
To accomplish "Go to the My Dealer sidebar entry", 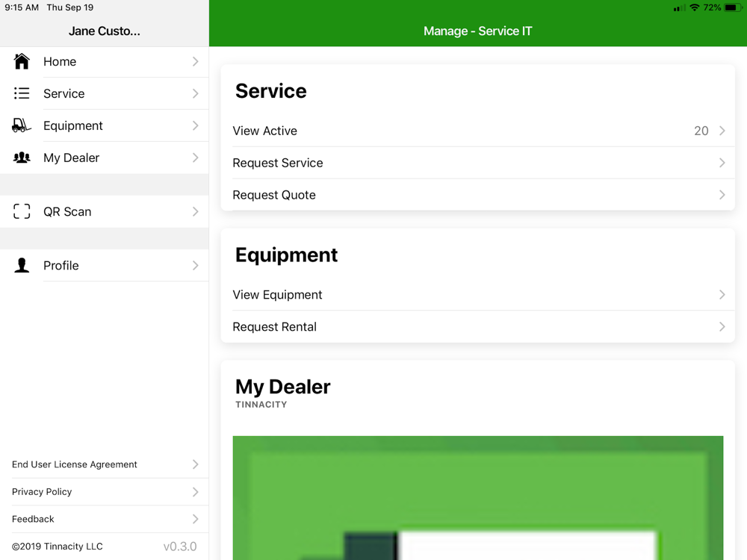I will click(x=105, y=158).
